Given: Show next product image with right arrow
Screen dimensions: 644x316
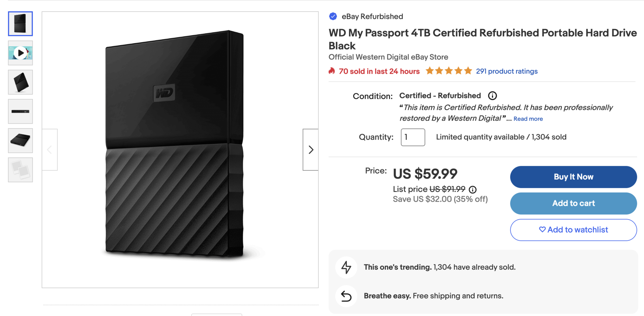Looking at the screenshot, I should (x=311, y=149).
